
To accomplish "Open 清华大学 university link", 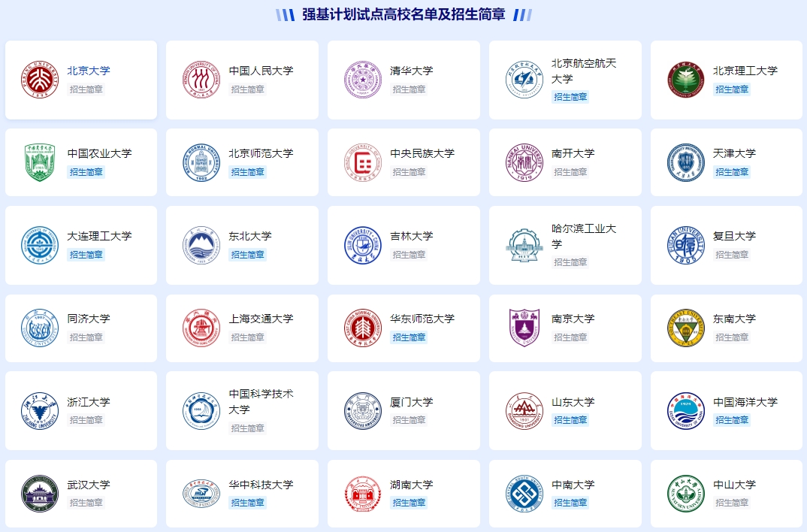I will coord(408,71).
